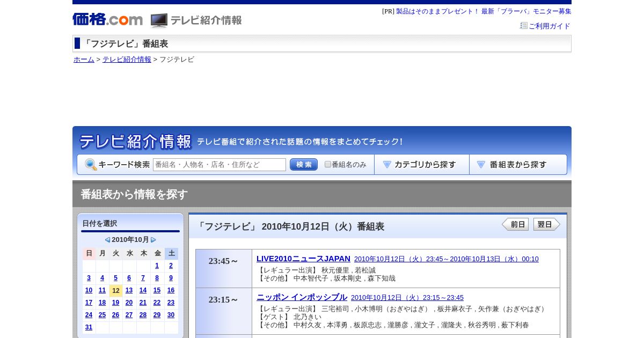
Task: Select October 30 in the calendar
Action: (x=171, y=315)
